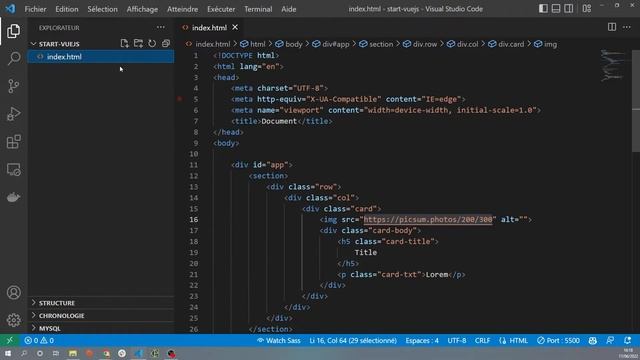Open notifications bell in status bar

click(627, 340)
